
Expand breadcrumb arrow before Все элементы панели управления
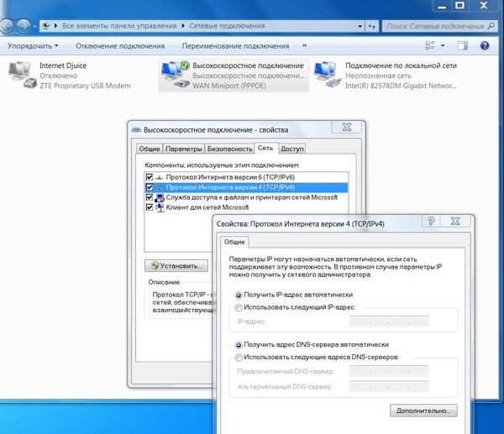(55, 26)
